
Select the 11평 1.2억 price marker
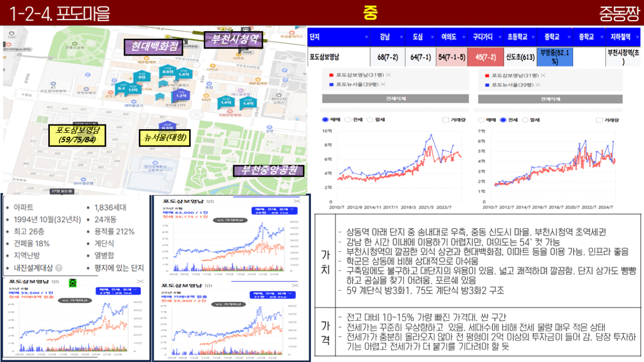click(x=181, y=95)
